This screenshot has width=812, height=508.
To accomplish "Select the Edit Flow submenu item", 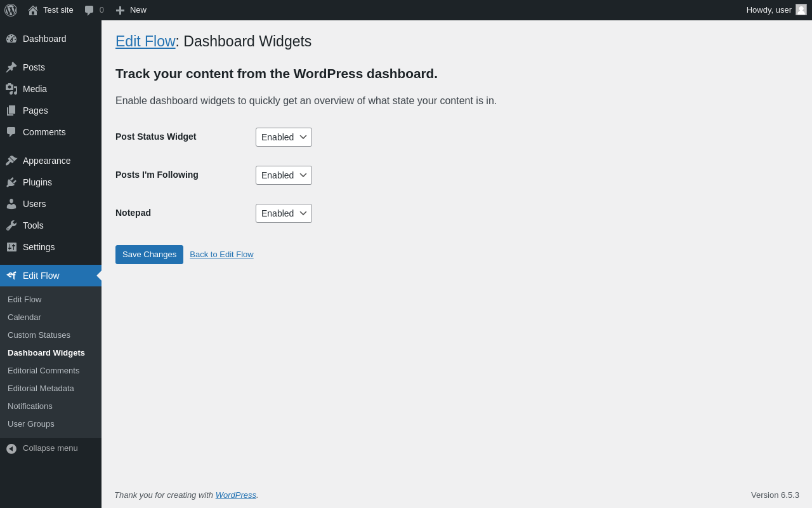I will [25, 300].
